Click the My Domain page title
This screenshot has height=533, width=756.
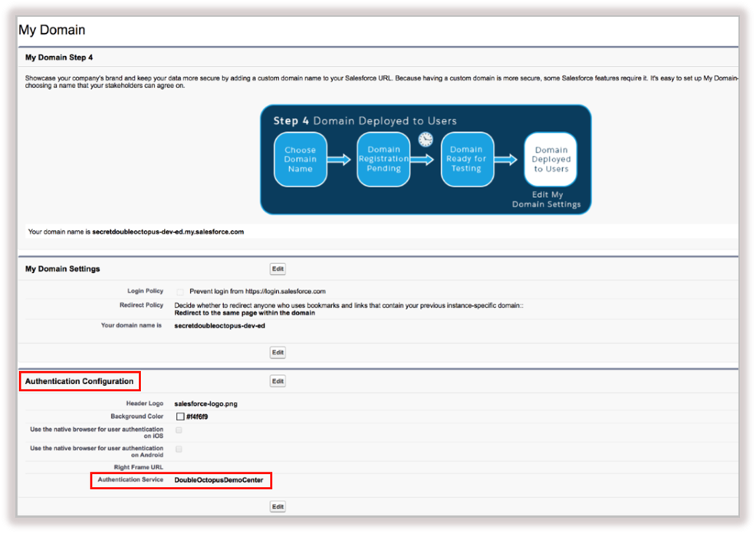tap(52, 30)
